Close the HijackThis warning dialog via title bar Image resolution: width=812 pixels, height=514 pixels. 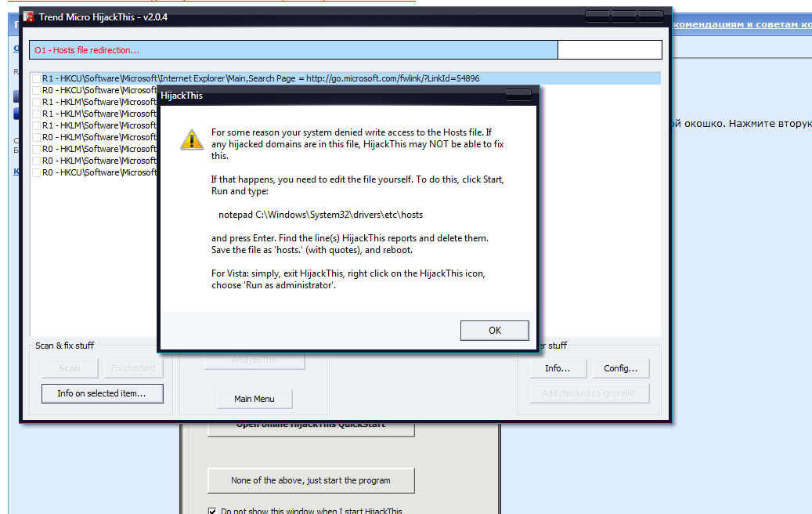518,95
